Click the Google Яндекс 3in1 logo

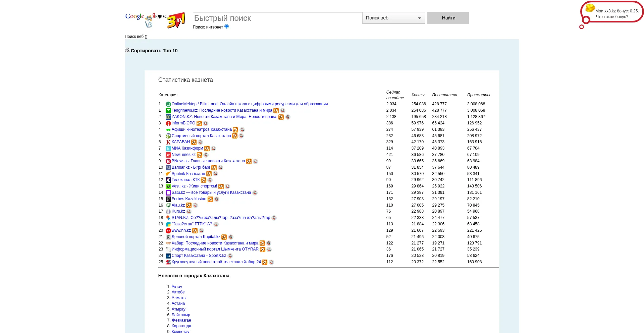[x=155, y=20]
